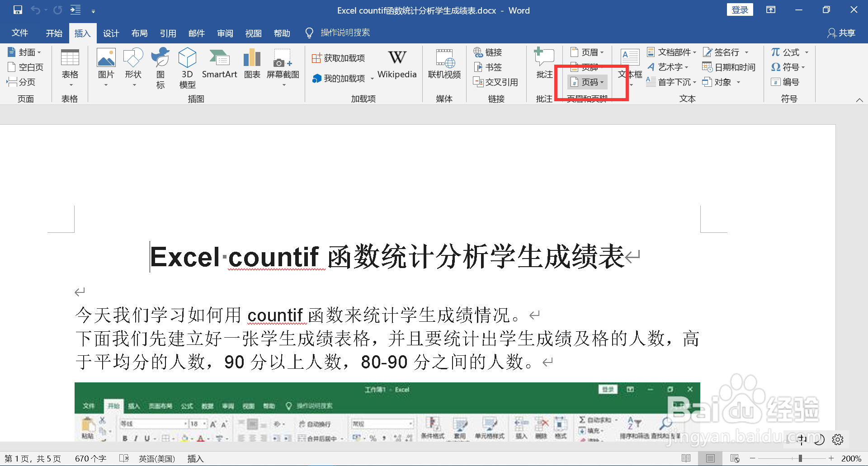868x466 pixels.
Task: Insert a text box (文本框)
Action: pos(630,67)
